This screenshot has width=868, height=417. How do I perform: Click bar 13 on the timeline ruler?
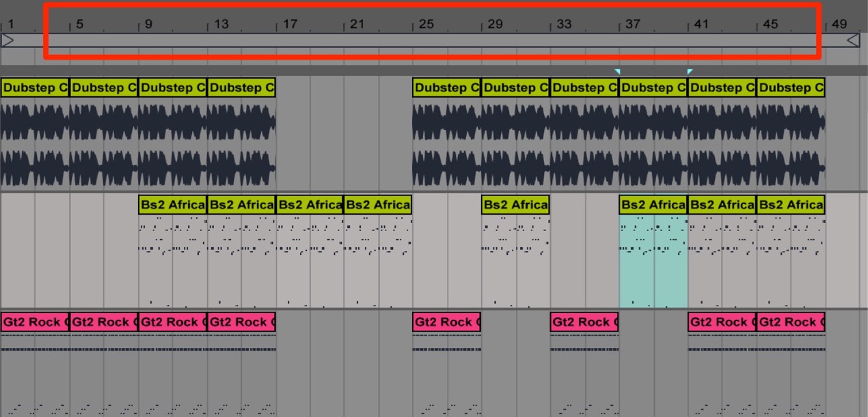(221, 24)
